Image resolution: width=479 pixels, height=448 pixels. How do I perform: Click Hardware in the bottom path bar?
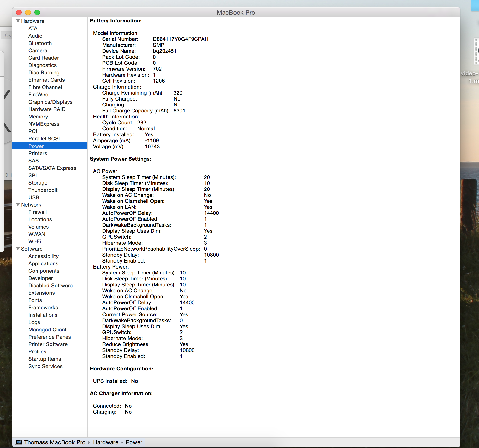pyautogui.click(x=106, y=442)
